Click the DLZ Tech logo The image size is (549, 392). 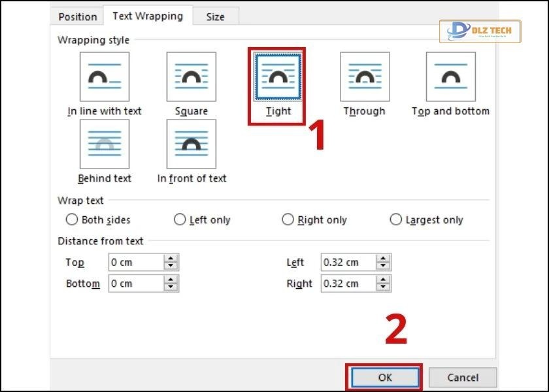click(x=480, y=31)
